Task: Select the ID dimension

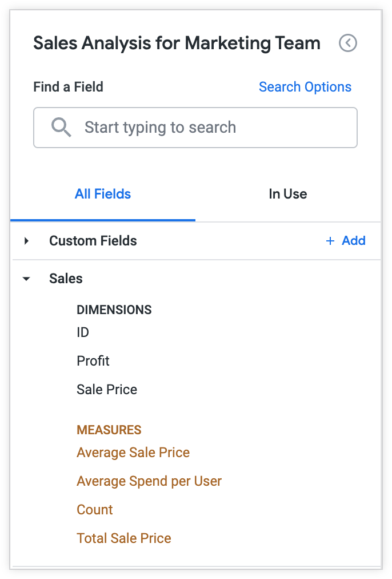Action: (x=82, y=332)
